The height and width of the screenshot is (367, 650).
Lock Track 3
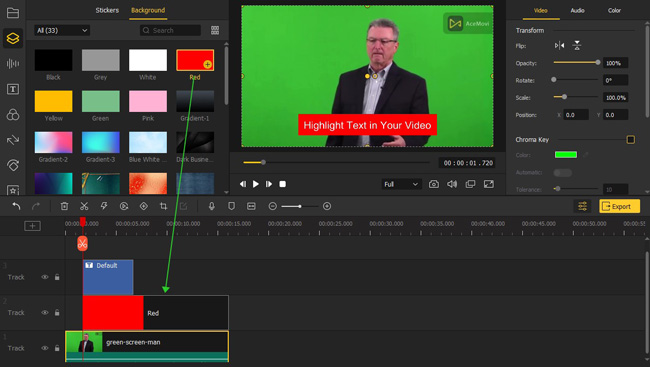[57, 277]
